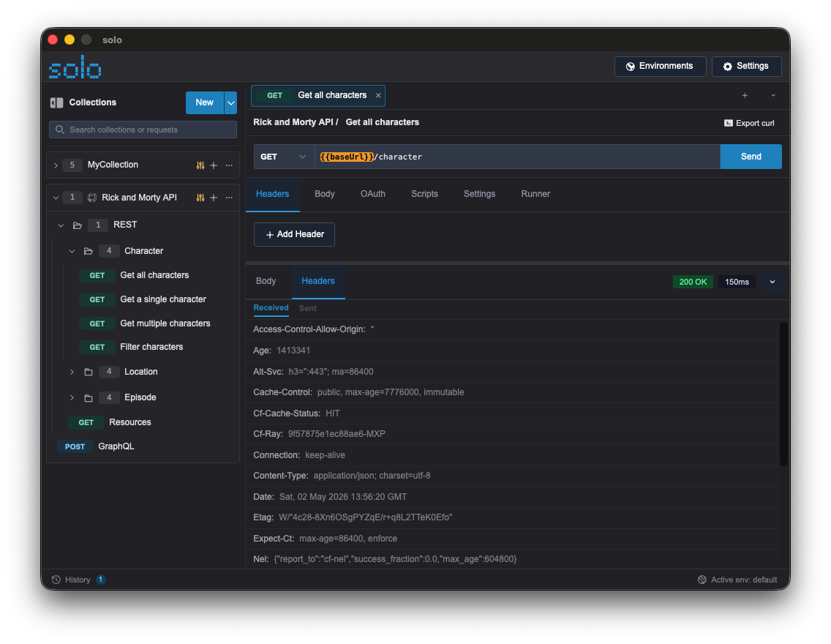Click the Export curl terminal icon
This screenshot has width=831, height=644.
coord(728,123)
